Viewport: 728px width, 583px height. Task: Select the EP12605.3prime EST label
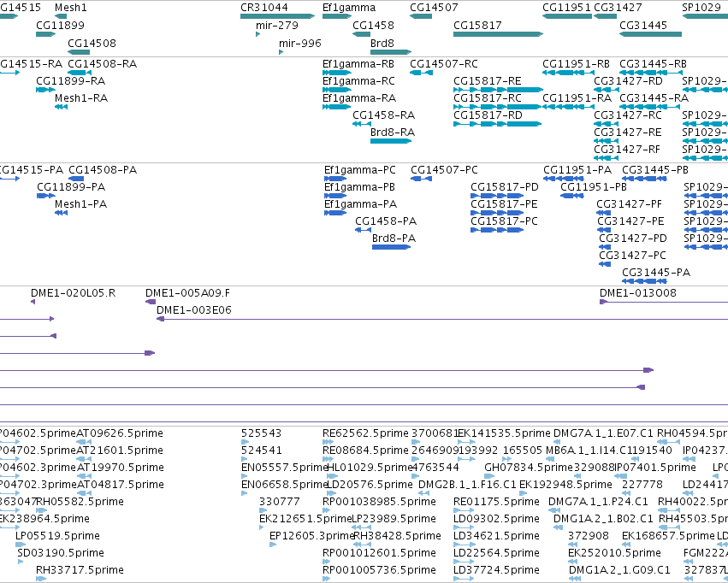(312, 537)
